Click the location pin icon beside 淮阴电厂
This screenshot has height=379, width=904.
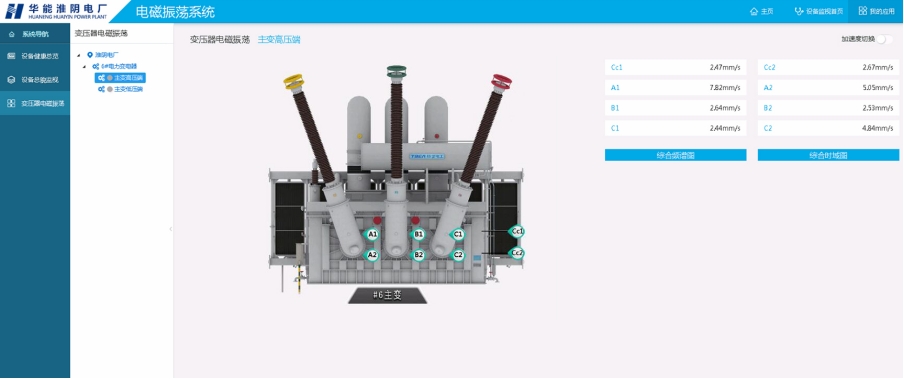click(x=89, y=55)
